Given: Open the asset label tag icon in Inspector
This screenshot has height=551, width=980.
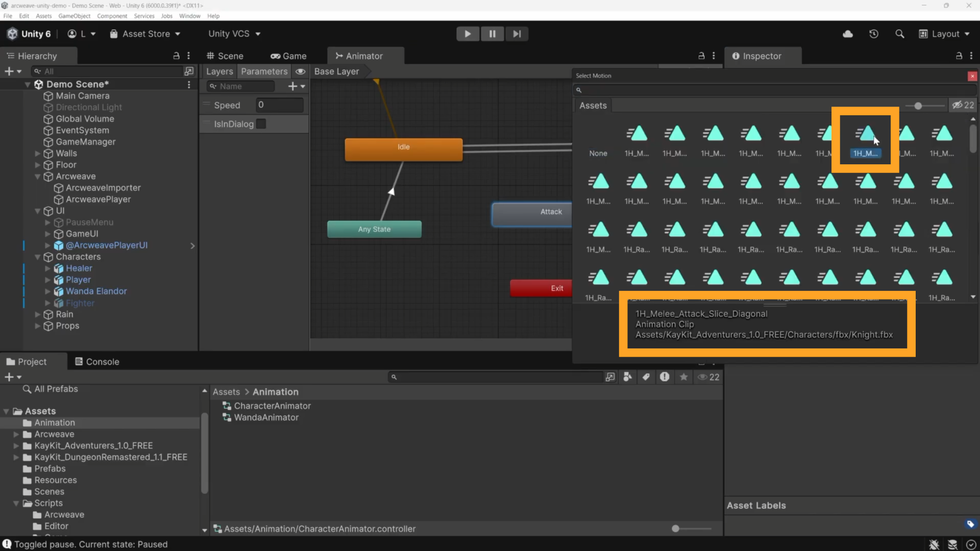Looking at the screenshot, I should 970,524.
